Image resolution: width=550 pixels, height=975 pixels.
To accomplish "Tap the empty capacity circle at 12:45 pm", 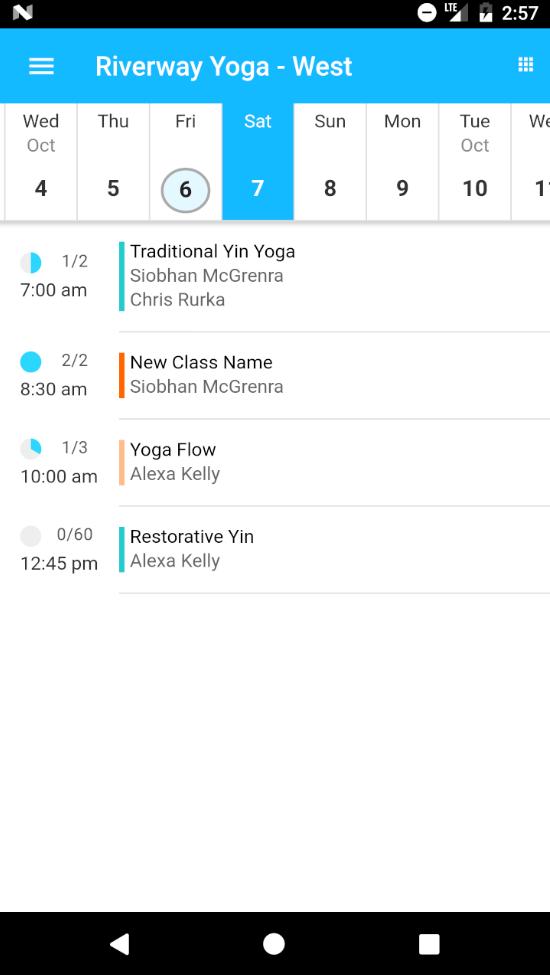I will [31, 535].
